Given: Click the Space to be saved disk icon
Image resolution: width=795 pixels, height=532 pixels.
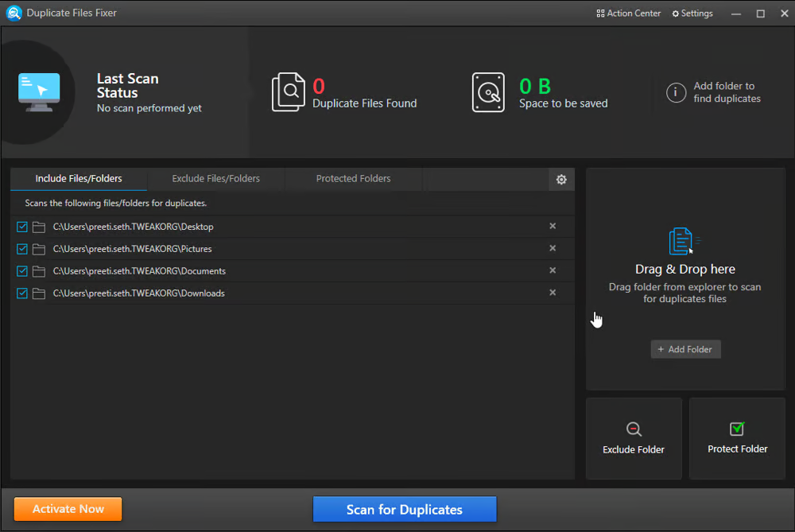Looking at the screenshot, I should click(488, 92).
